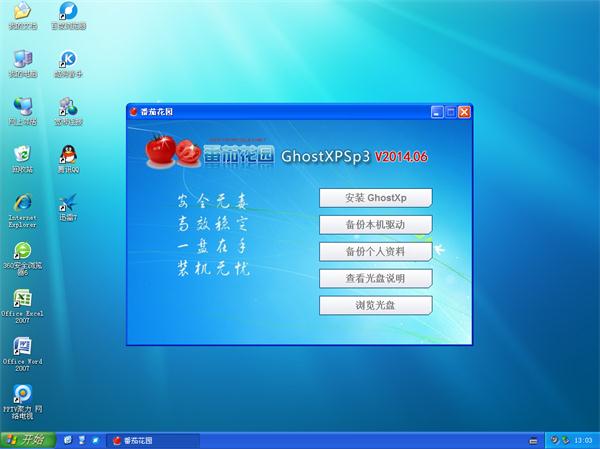Launch Internet Explorer from desktop
Screen dimensions: 600x449
[22, 202]
